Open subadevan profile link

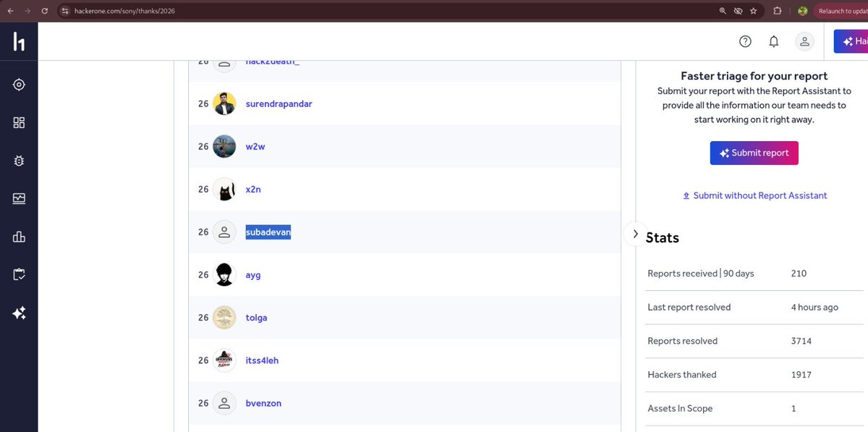click(x=268, y=232)
